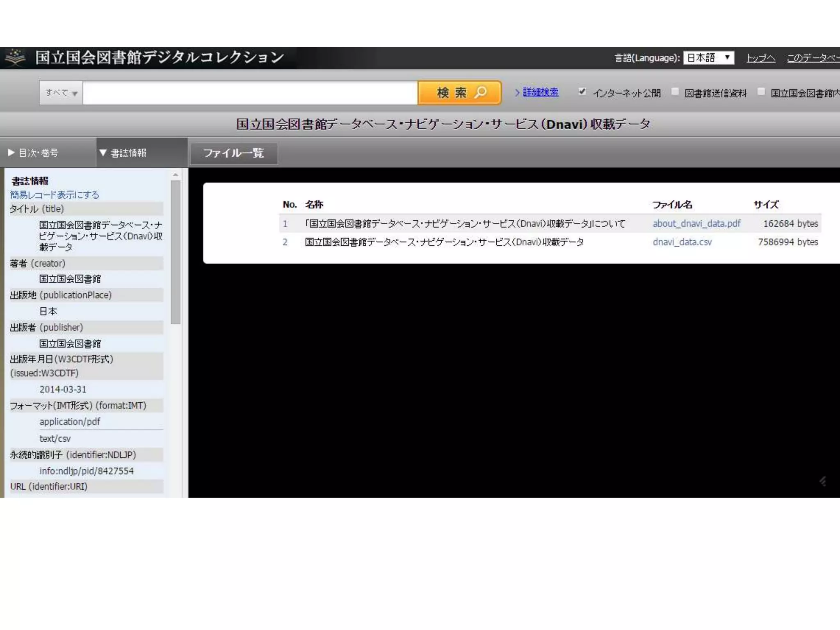Focus the main search text field
Screen dimensions: 840x630
click(250, 93)
